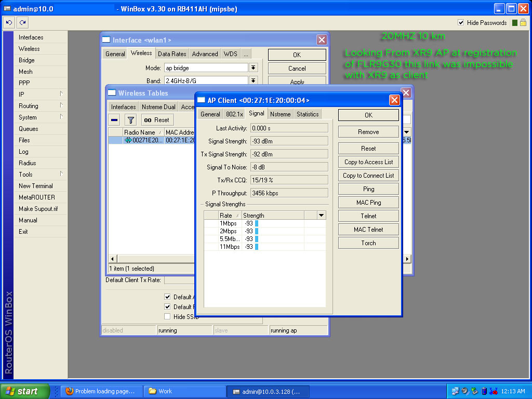The image size is (532, 399).
Task: Click Copy to Access List button
Action: coord(368,162)
